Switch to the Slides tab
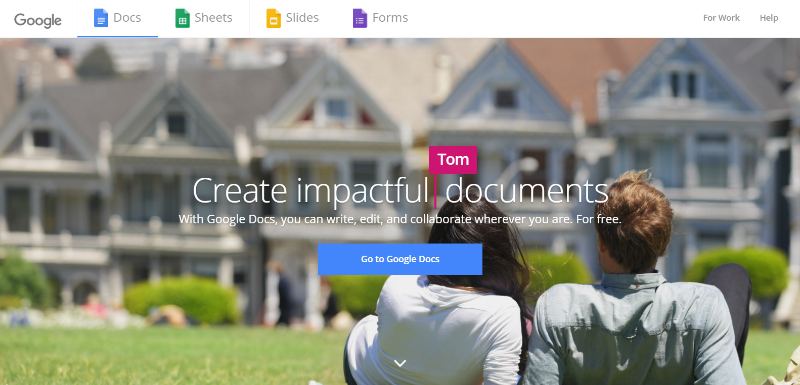The image size is (800, 385). click(292, 18)
